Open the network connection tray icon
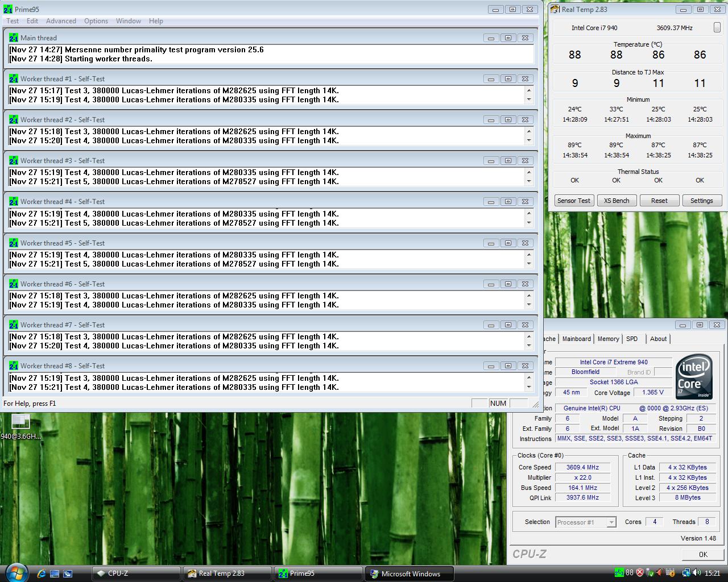 pos(686,573)
